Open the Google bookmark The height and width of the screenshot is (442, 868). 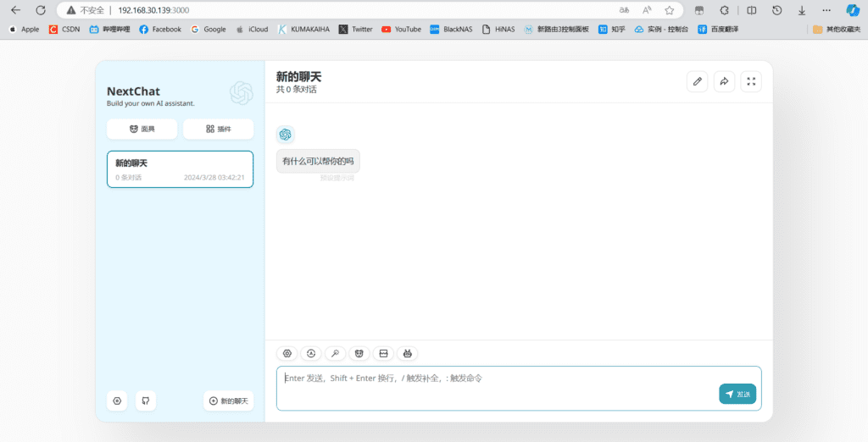(x=209, y=30)
